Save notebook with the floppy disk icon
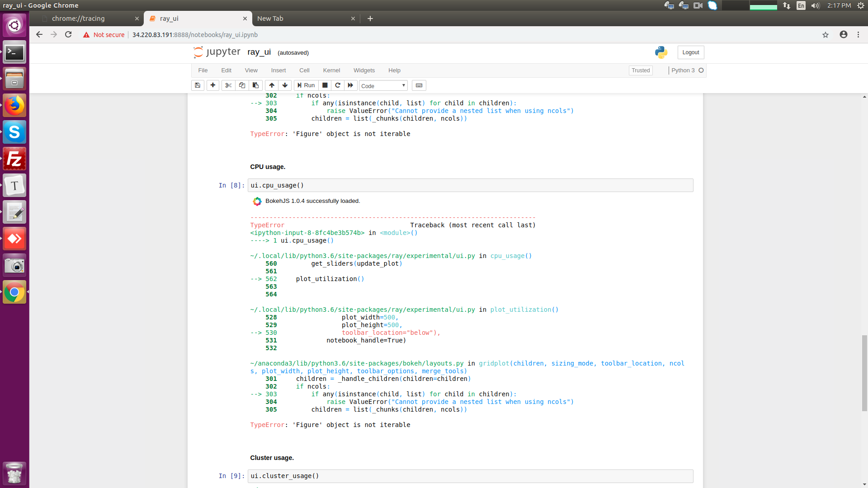Screen dimensions: 868x488 pos(198,85)
